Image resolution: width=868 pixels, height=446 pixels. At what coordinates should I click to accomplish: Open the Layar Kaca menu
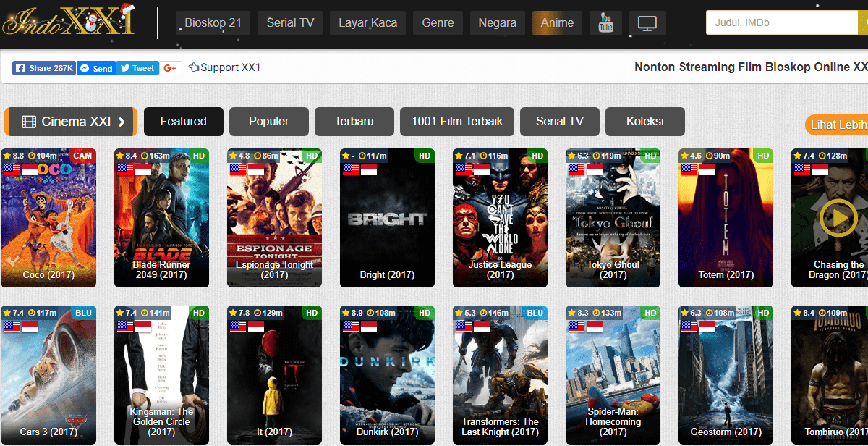tap(367, 23)
